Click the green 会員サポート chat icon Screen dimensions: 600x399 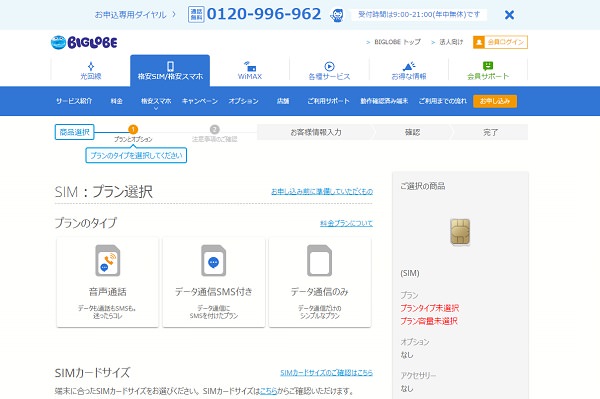(488, 66)
